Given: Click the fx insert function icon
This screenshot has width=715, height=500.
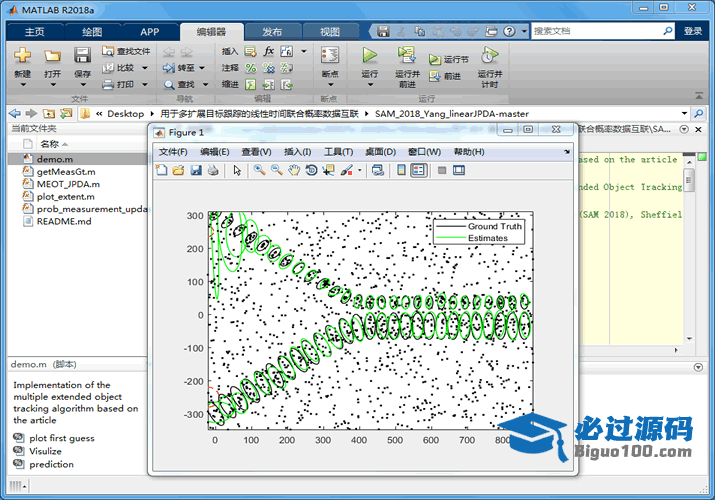Looking at the screenshot, I should (269, 51).
